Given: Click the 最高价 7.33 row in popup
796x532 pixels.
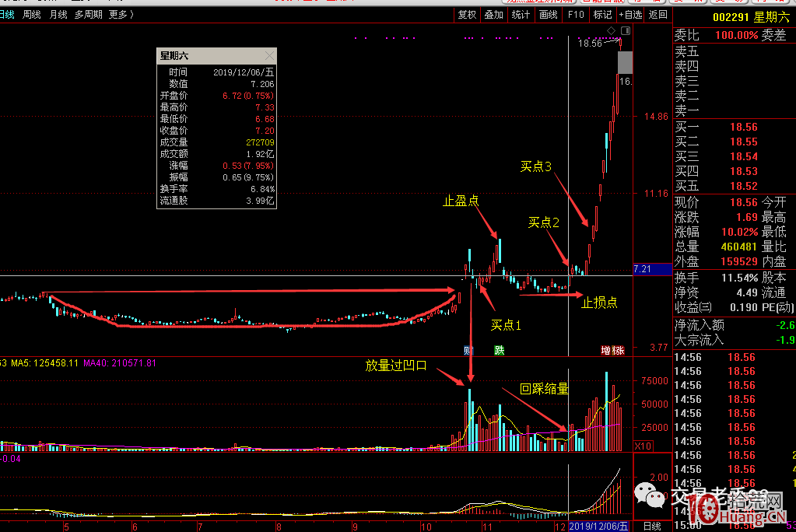Looking at the screenshot, I should [217, 107].
